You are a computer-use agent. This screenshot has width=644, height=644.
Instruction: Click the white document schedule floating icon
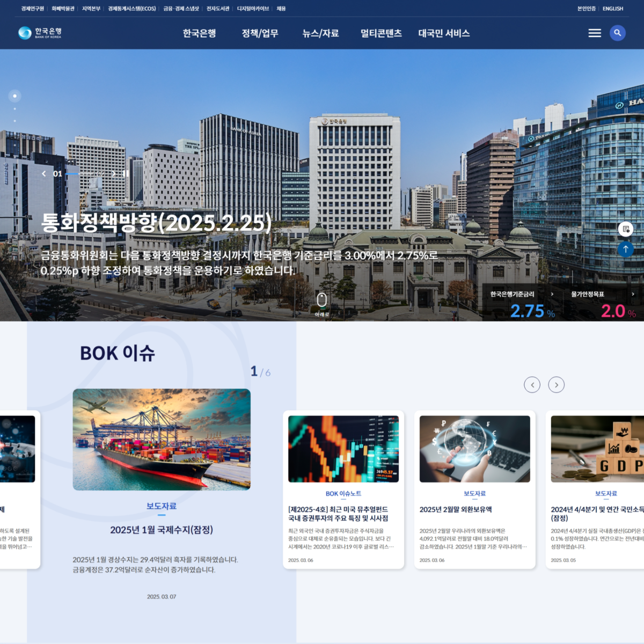(x=625, y=229)
